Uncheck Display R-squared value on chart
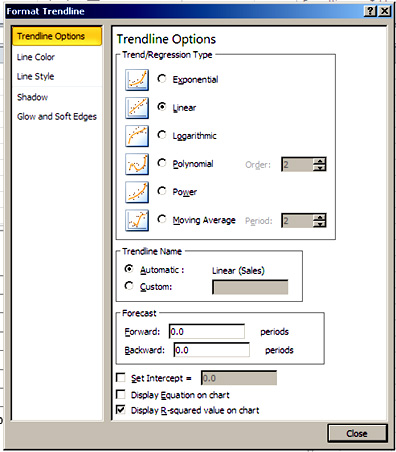 [121, 410]
